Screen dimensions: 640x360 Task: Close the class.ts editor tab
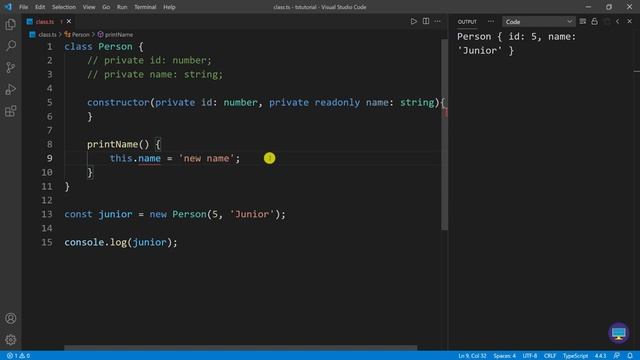tap(69, 21)
